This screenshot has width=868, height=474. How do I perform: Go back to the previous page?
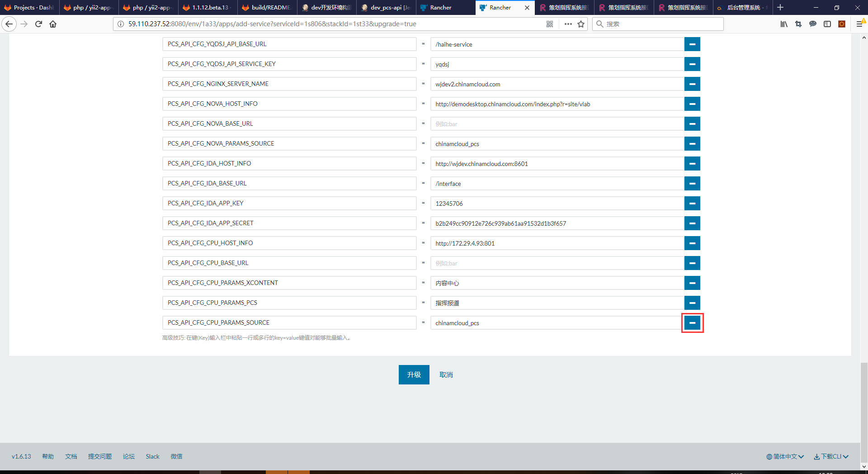click(x=9, y=24)
